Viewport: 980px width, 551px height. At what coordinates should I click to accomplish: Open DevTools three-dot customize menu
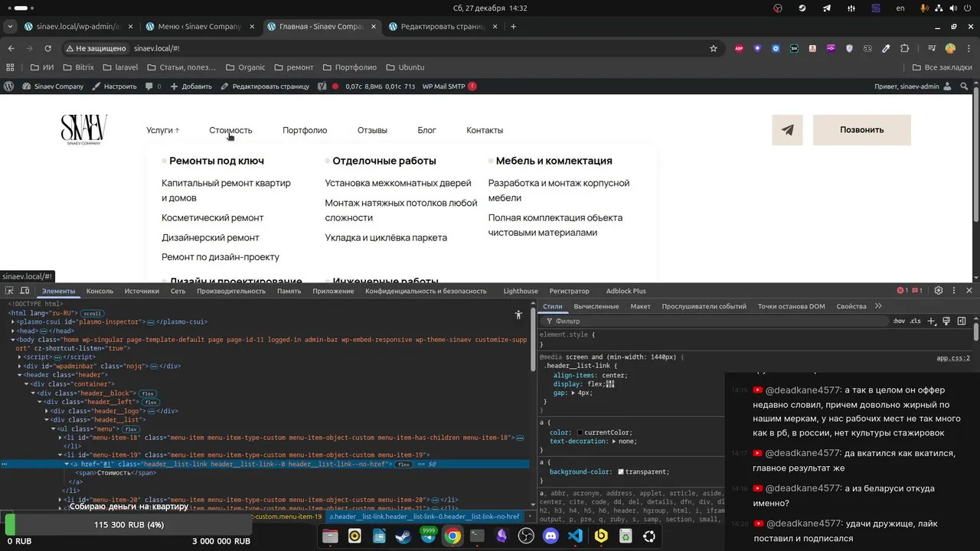tap(954, 291)
